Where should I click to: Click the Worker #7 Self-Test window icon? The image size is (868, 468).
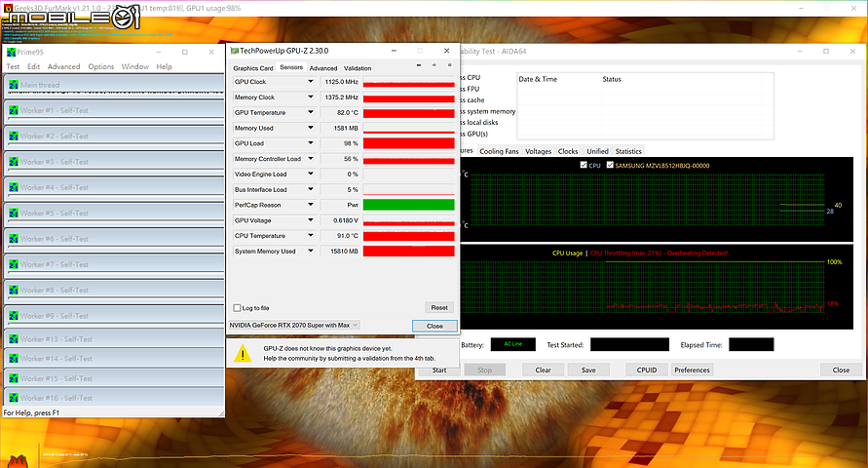tap(14, 264)
